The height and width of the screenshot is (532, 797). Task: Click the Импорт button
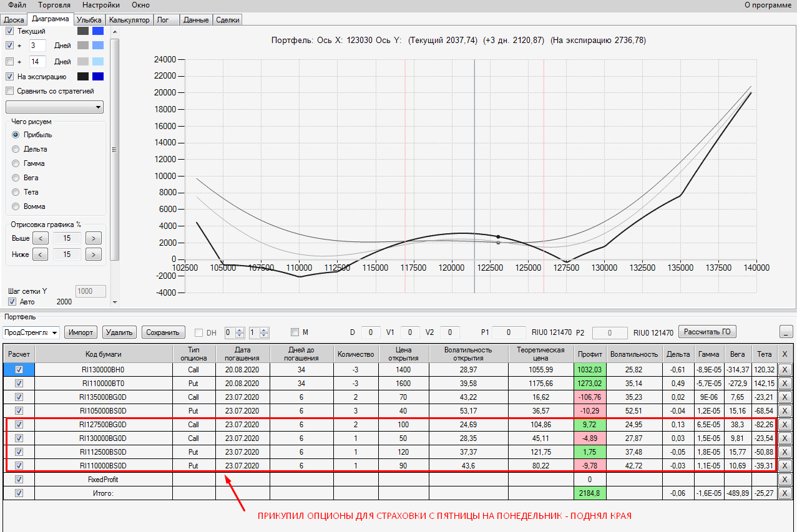pos(81,332)
